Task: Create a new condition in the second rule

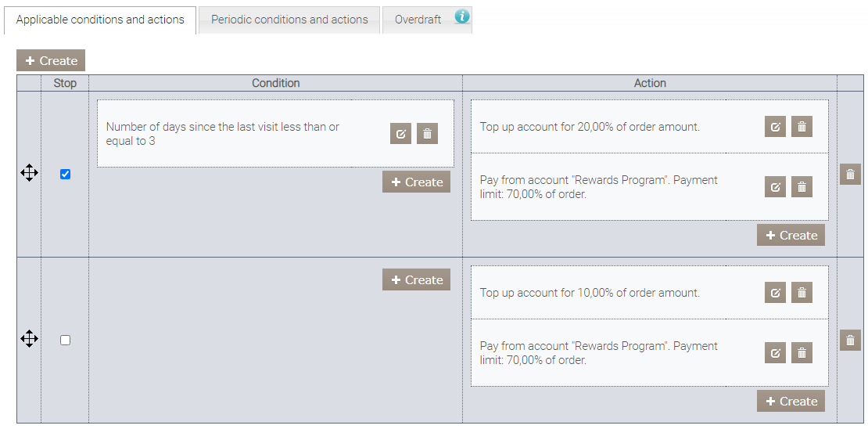Action: pos(416,280)
